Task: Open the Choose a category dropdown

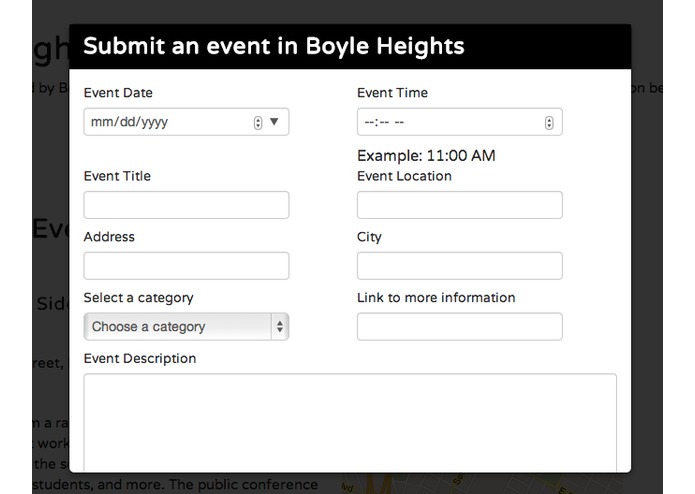Action: coord(186,327)
